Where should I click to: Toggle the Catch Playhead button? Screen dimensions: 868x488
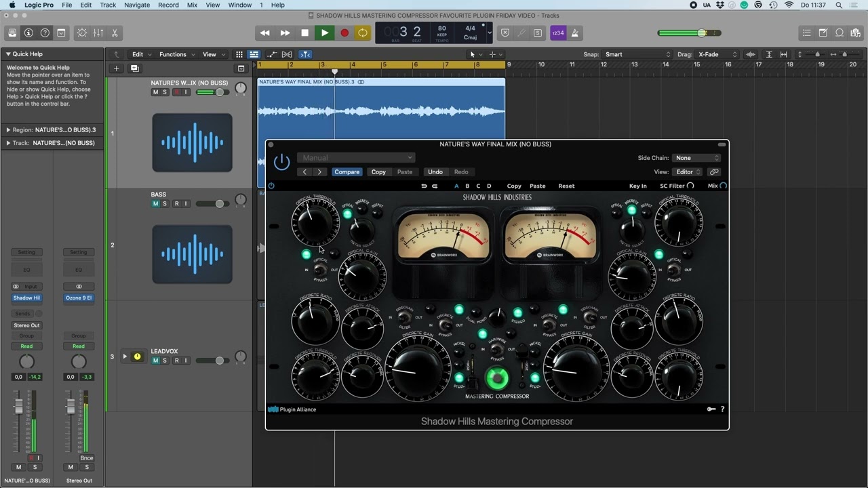(x=305, y=54)
